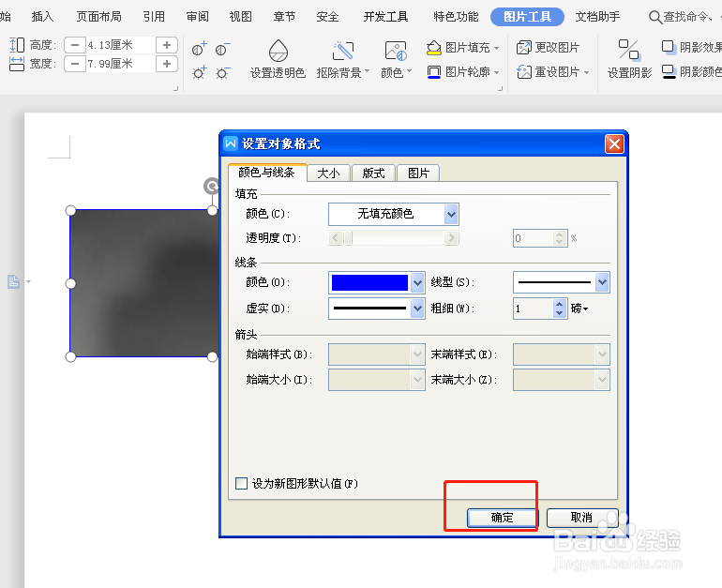Open the 引用 ribbon tab
Screen dimensions: 722x588
(x=154, y=17)
